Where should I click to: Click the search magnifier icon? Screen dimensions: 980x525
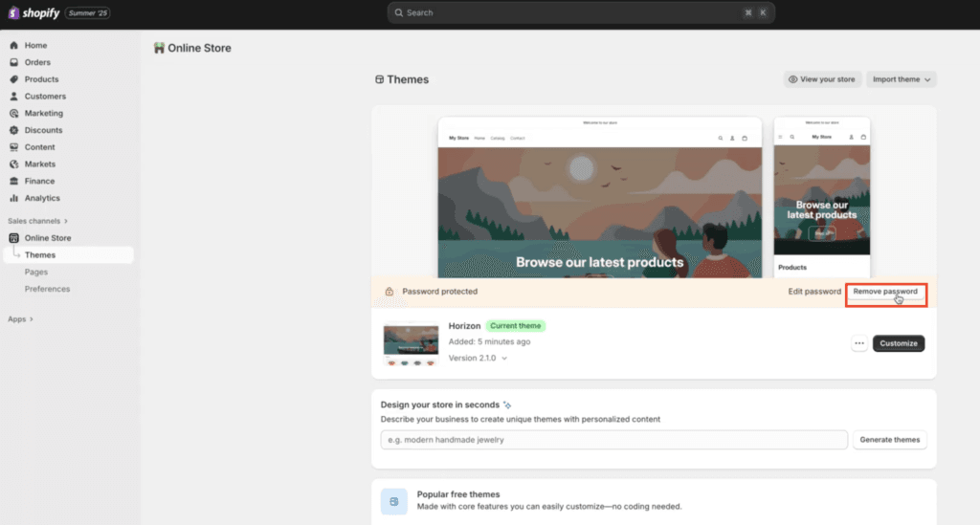click(399, 12)
